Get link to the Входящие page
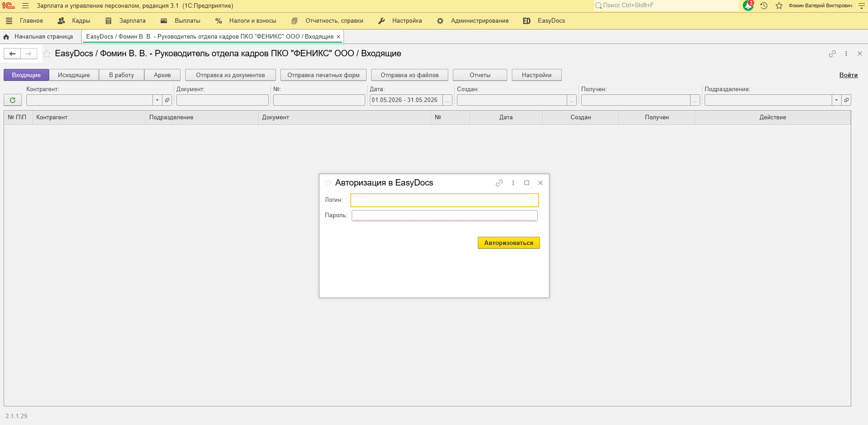This screenshot has height=425, width=868. [x=832, y=54]
